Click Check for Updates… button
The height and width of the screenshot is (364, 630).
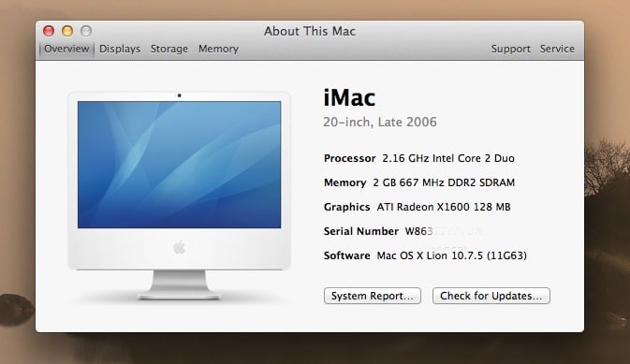pos(491,296)
